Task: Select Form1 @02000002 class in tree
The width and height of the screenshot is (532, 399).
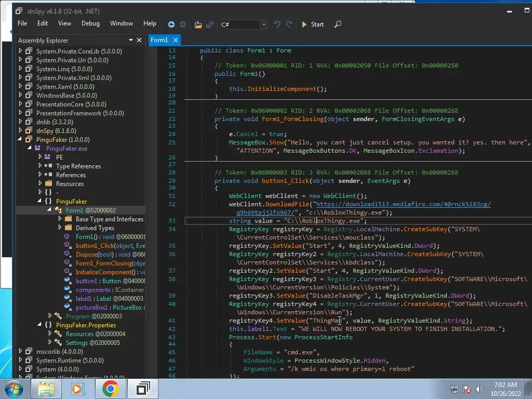Action: 90,210
